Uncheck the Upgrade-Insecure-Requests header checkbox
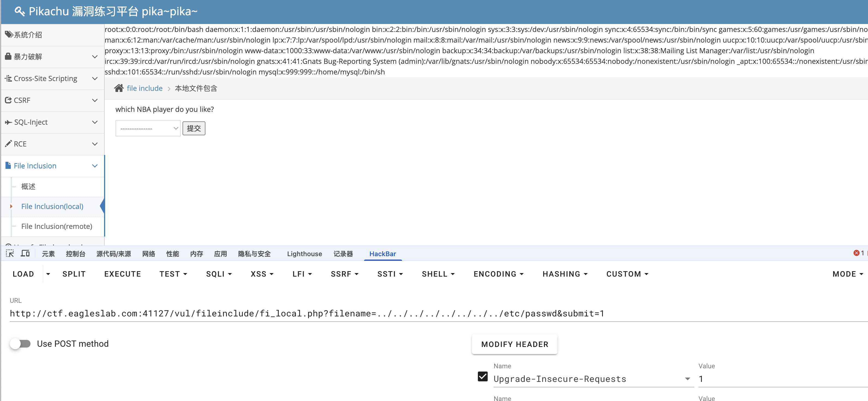The image size is (868, 401). click(x=482, y=376)
